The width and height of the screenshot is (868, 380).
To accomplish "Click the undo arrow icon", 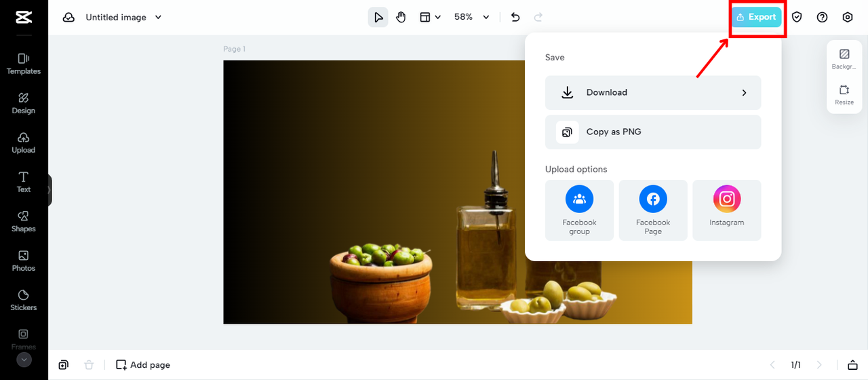I will tap(515, 17).
